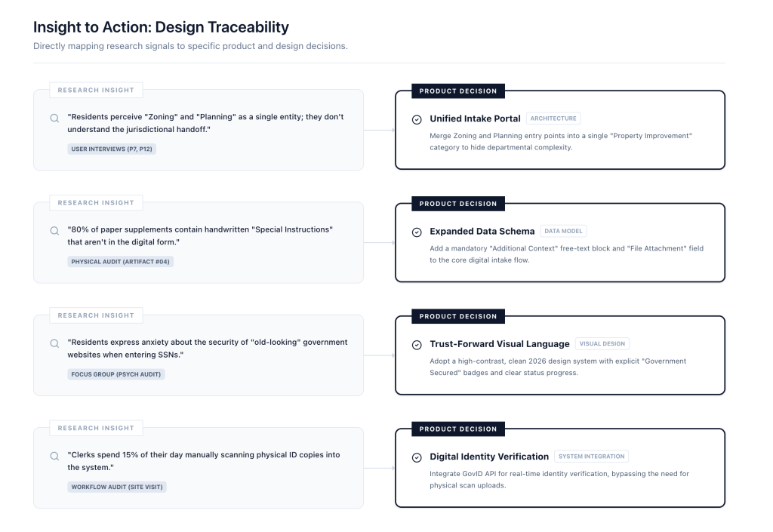Viewport: 773px width, 532px height.
Task: Click the Expanded Data Schema title
Action: click(x=482, y=232)
